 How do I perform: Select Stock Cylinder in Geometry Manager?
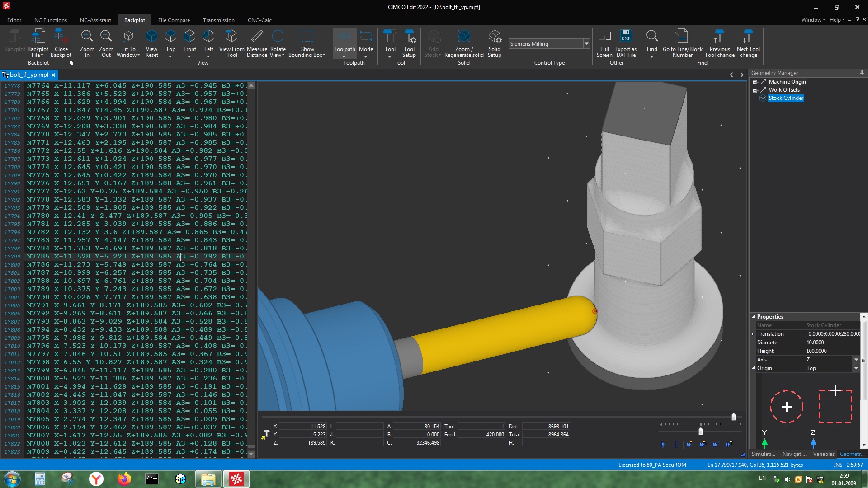tap(786, 98)
